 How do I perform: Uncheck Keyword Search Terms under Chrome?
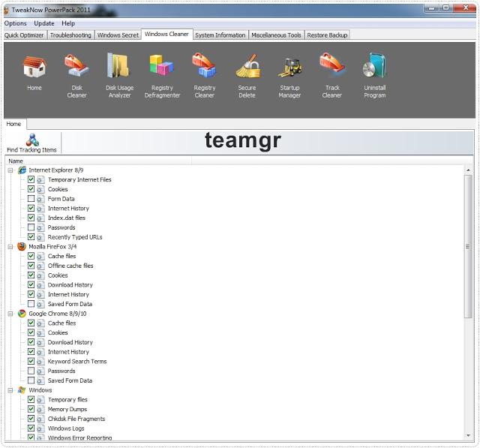31,361
